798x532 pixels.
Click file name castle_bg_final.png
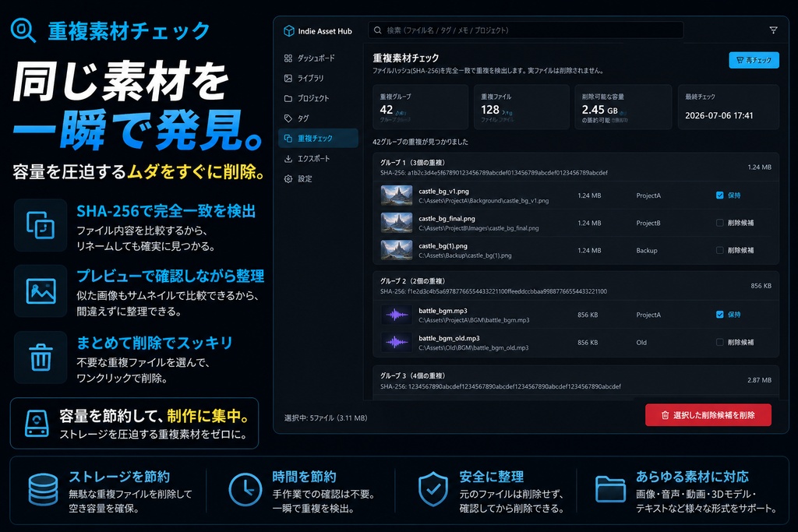[447, 219]
